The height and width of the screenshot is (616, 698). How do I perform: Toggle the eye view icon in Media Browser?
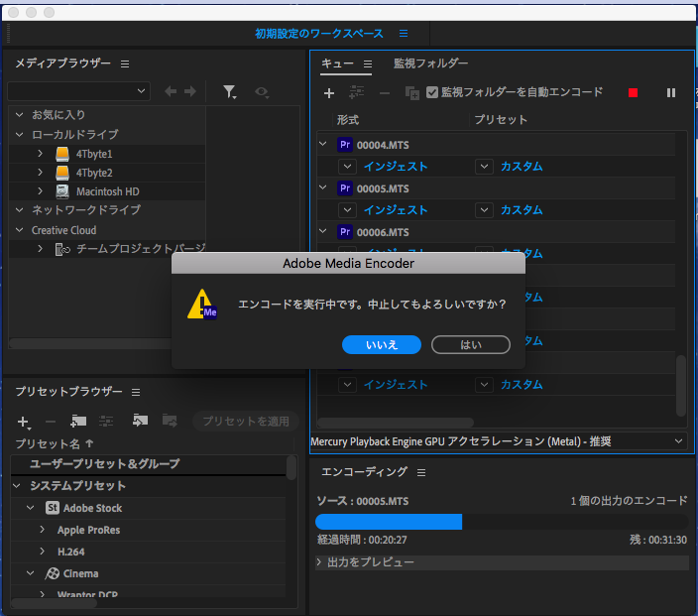262,92
